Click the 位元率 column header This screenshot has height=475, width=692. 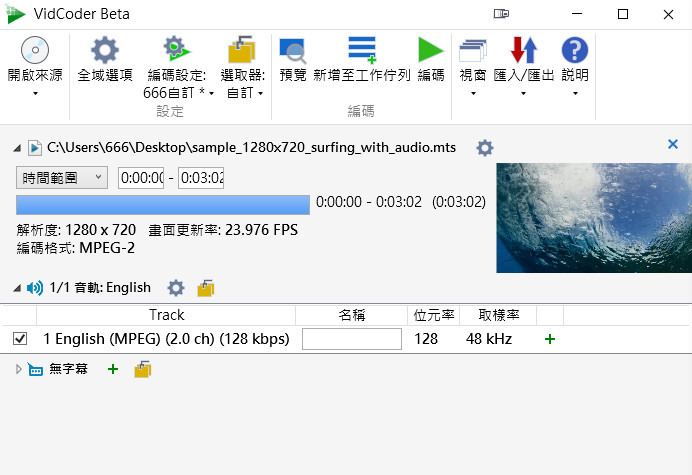(433, 315)
